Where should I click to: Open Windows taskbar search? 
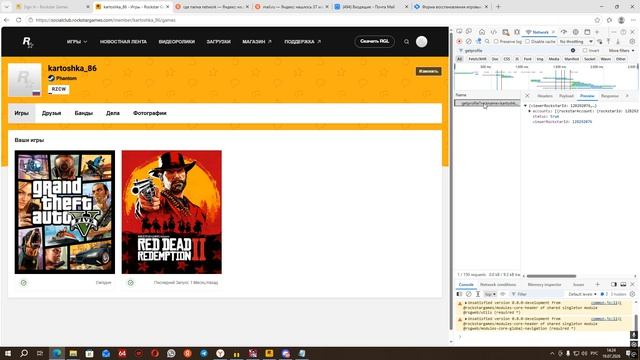(24, 353)
